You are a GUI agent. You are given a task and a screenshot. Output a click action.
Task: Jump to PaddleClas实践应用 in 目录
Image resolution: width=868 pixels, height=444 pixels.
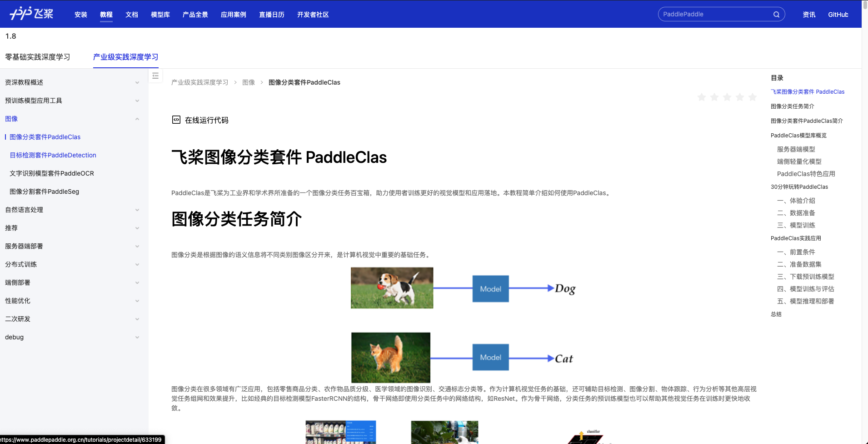[x=796, y=238]
